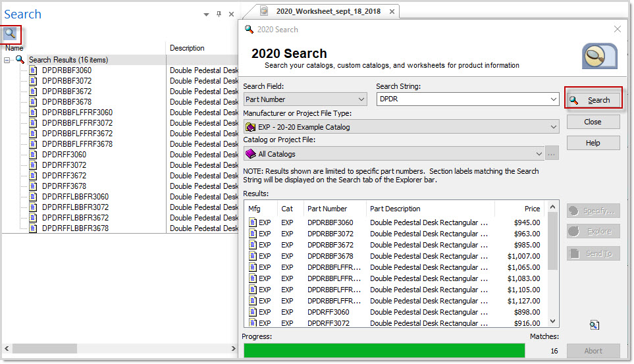Screen dimensions: 634x364
Task: Click the Search panel scroll right arrow
Action: click(233, 348)
